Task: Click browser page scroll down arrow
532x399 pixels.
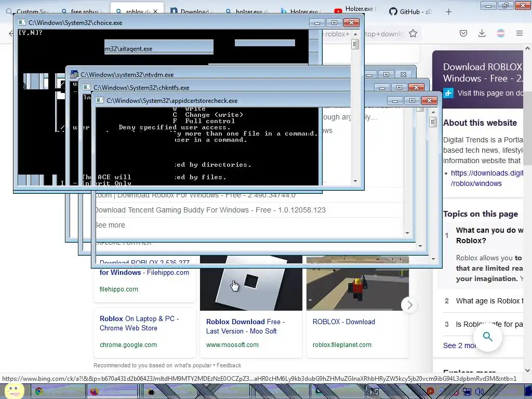Action: [527, 370]
